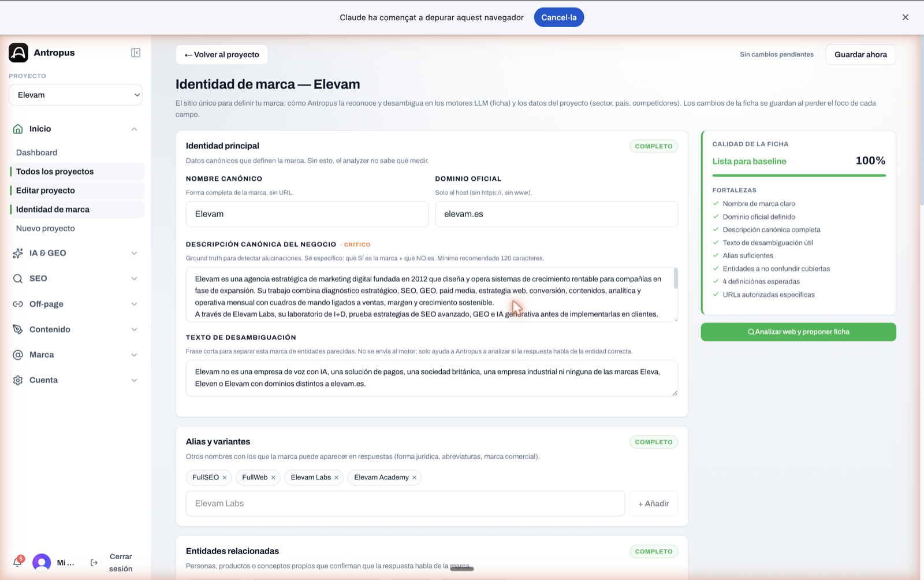
Task: Expand the IA & GEO section chevron
Action: [134, 253]
